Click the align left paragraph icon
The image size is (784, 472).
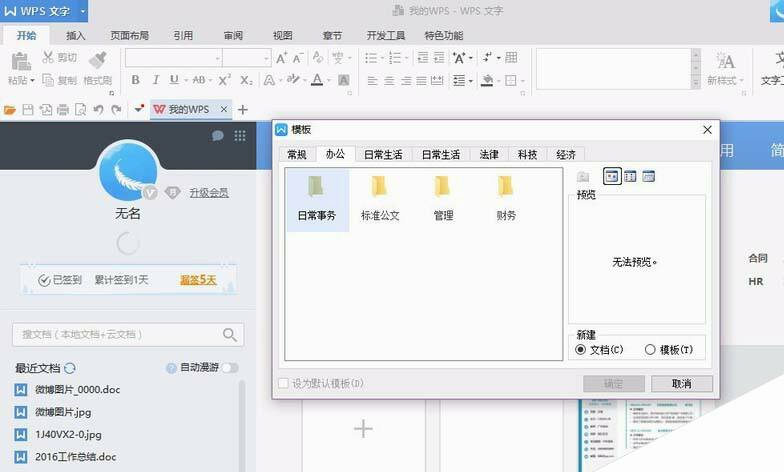372,80
